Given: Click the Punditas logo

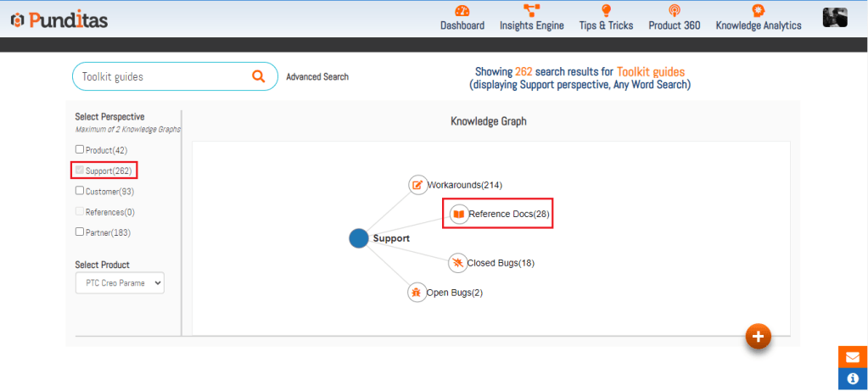Looking at the screenshot, I should coord(59,19).
